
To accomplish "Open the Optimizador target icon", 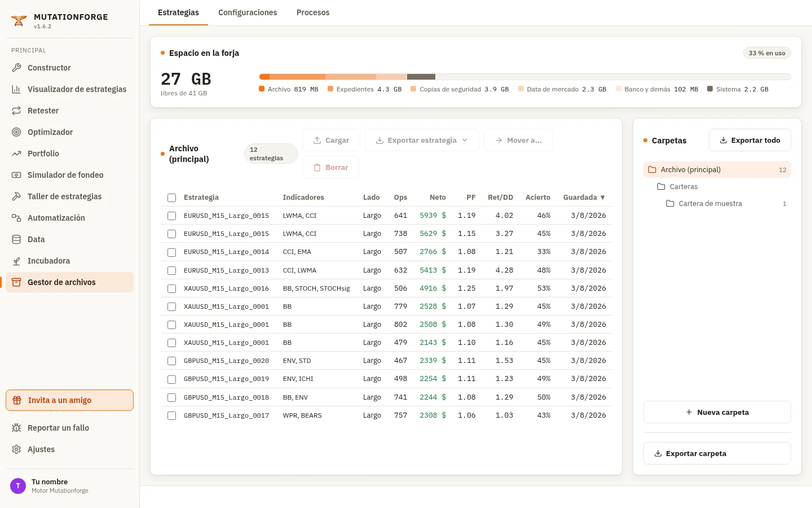I will (16, 132).
